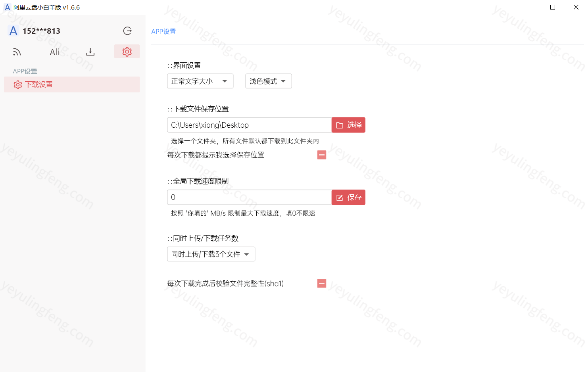Screen dimensions: 588x372
Task: Open the downloads tab icon
Action: [x=90, y=52]
